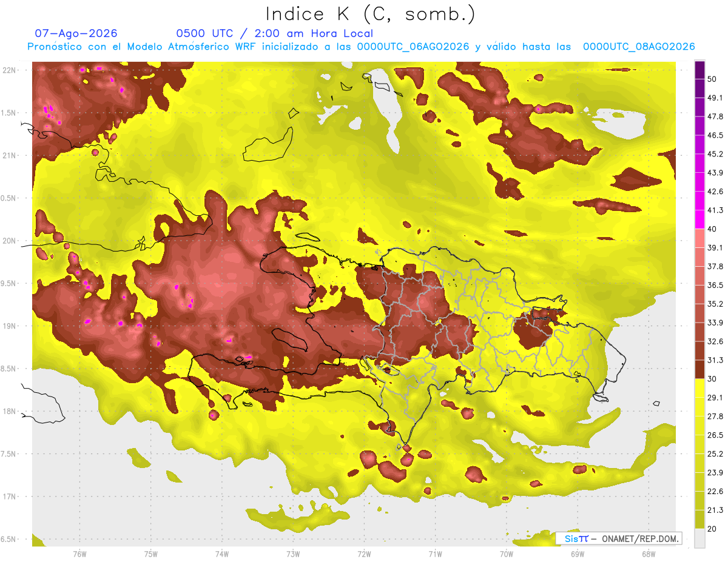The height and width of the screenshot is (562, 728).
Task: Click the colorbar value "36.5"
Action: 715,285
